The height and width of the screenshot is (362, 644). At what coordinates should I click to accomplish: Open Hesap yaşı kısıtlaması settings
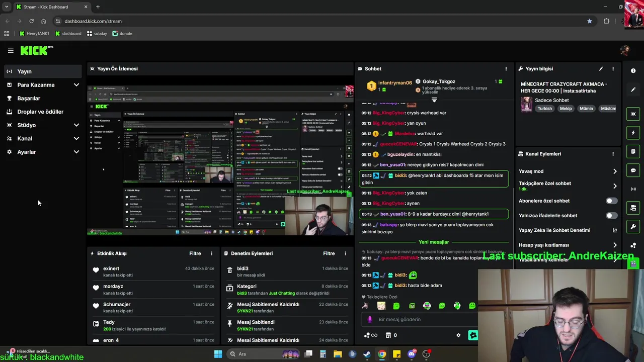tap(568, 245)
